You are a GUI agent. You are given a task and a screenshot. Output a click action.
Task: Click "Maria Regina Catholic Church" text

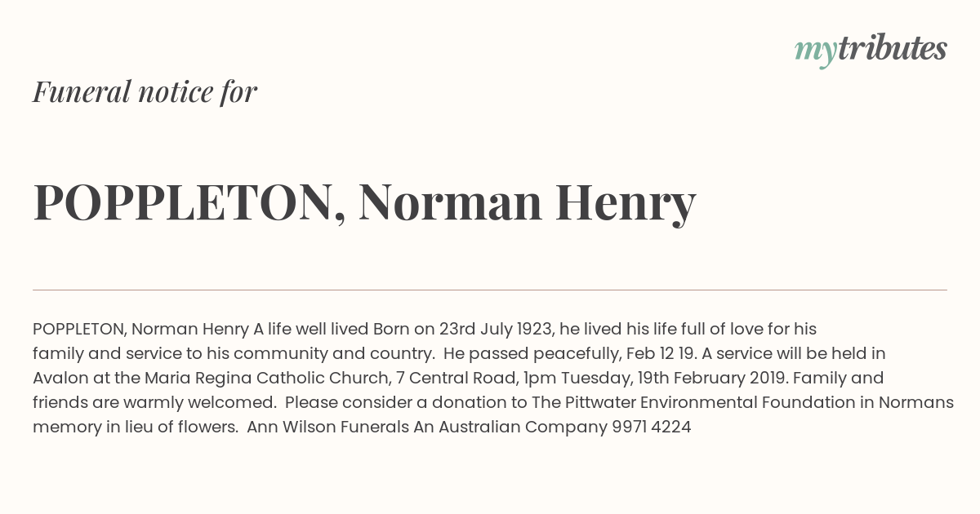[x=265, y=378]
